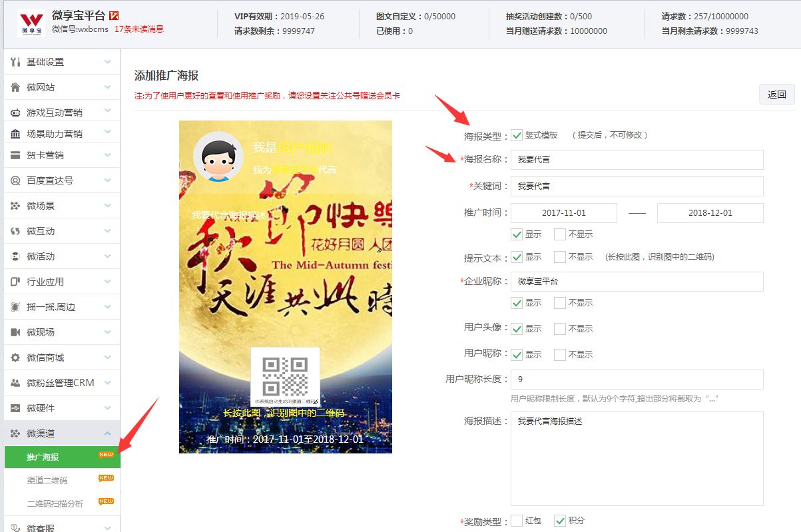This screenshot has width=801, height=532.
Task: Click the building icon beside 场景助力营销
Action: tap(15, 134)
